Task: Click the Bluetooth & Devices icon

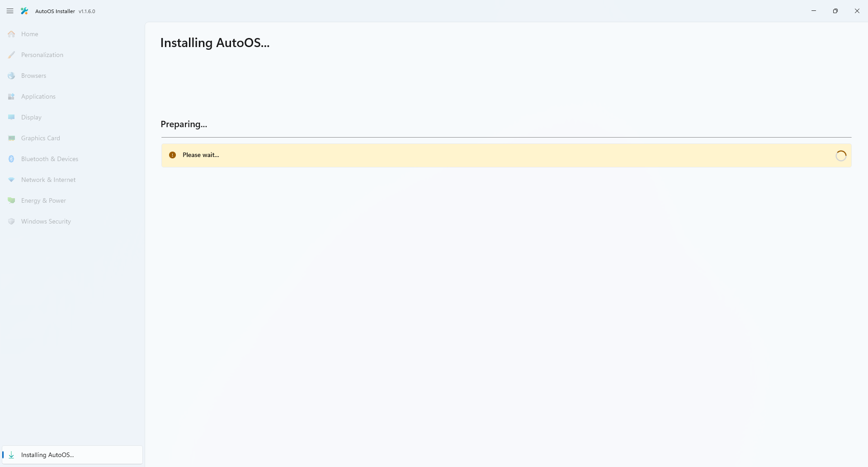Action: coord(11,159)
